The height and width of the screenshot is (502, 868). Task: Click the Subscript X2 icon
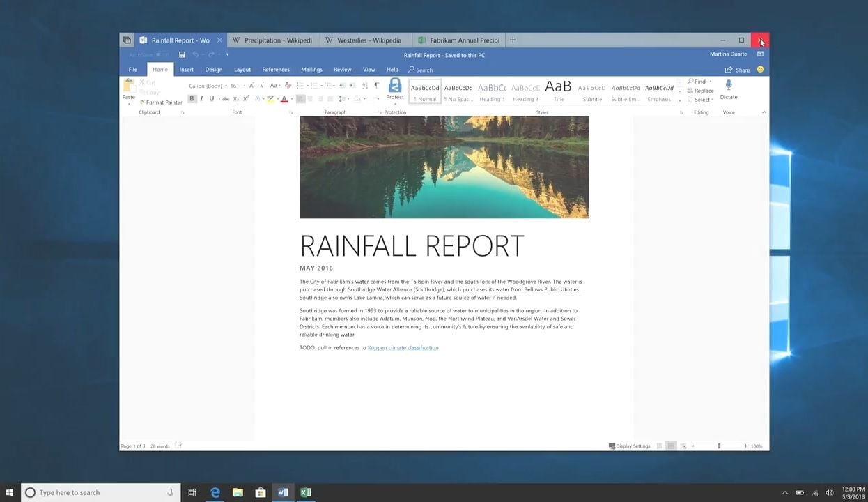click(236, 99)
